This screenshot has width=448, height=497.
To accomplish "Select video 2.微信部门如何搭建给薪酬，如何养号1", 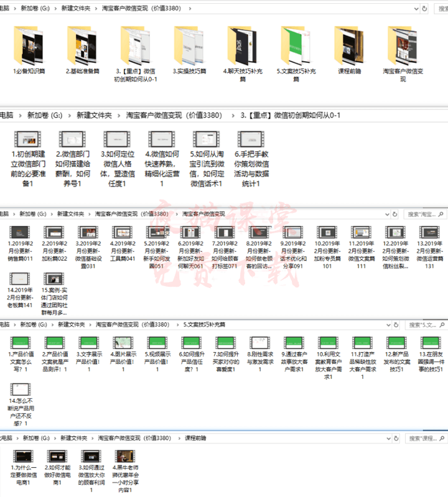I will tap(73, 159).
